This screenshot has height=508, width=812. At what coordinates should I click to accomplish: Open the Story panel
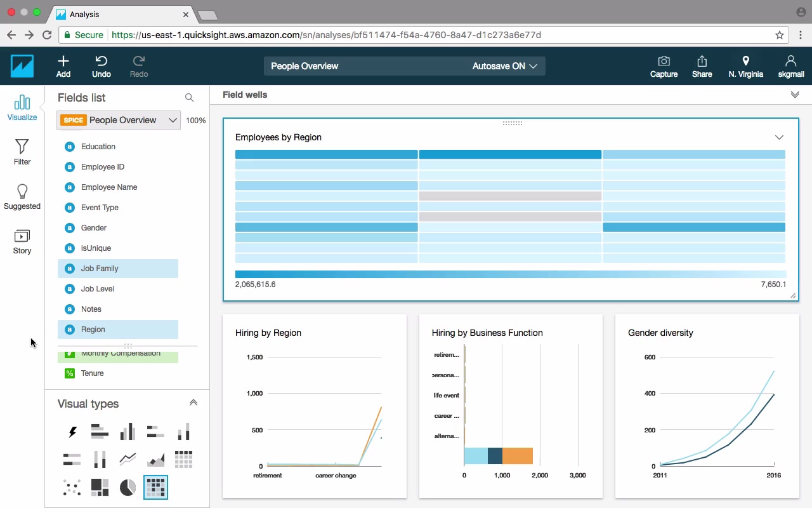[x=22, y=241]
